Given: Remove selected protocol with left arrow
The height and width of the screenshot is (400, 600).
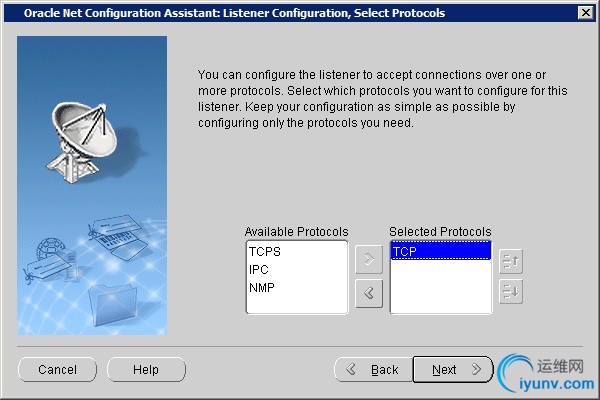Looking at the screenshot, I should click(x=368, y=294).
